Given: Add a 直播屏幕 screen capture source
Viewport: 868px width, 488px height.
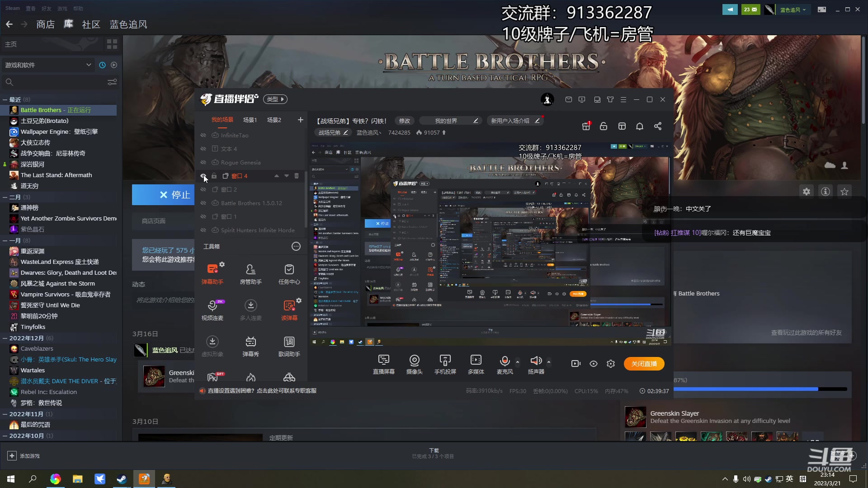Looking at the screenshot, I should pos(383,364).
